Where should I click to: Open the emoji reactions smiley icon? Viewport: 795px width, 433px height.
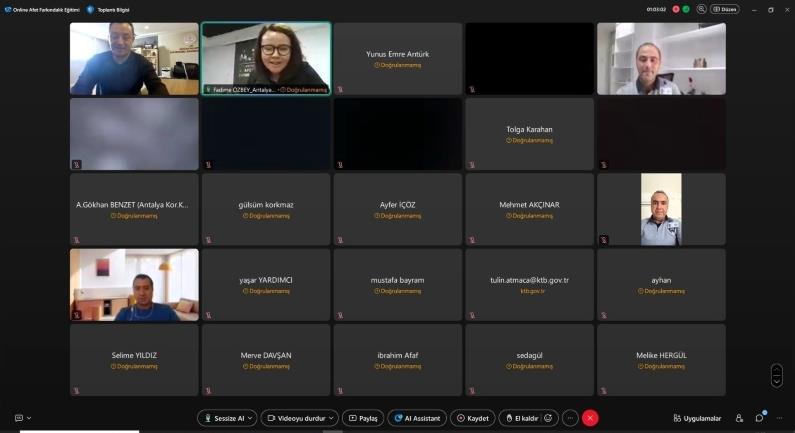click(x=548, y=418)
